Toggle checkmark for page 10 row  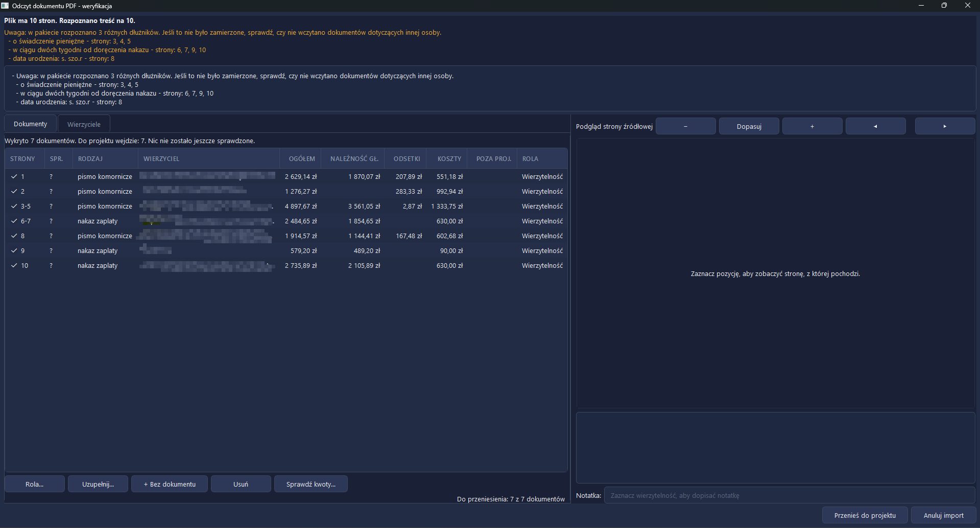pos(14,265)
